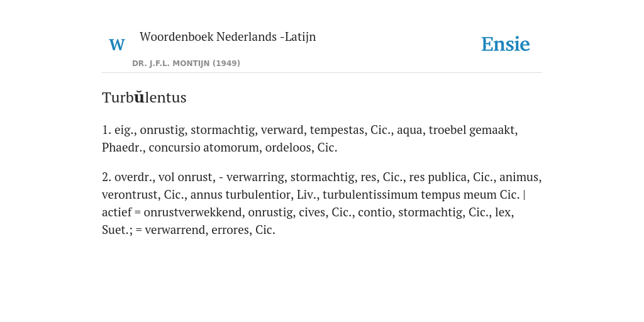Click 'turbulentissimum tempus meum' phrase
This screenshot has width=644, height=322.
coord(409,194)
